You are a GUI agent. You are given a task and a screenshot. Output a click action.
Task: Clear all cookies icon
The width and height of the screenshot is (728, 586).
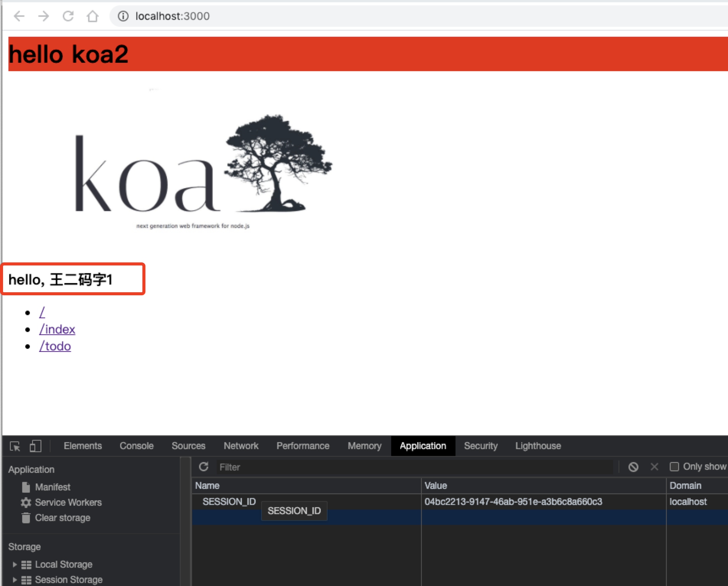tap(633, 467)
